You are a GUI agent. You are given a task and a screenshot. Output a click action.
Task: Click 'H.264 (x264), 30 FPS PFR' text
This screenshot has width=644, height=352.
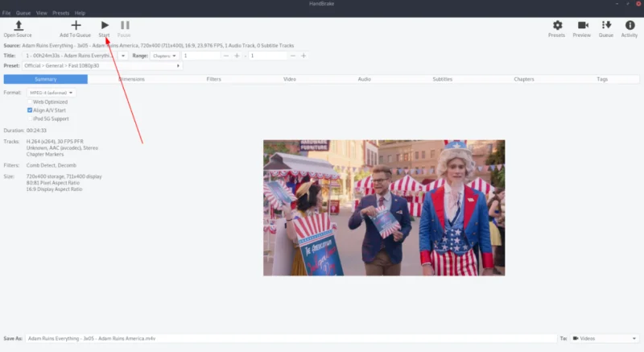(55, 141)
